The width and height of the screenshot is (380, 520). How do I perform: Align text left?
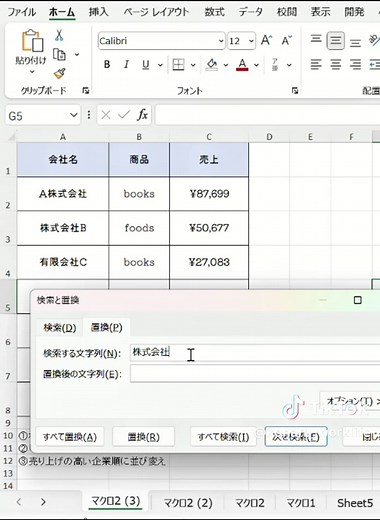coord(316,64)
